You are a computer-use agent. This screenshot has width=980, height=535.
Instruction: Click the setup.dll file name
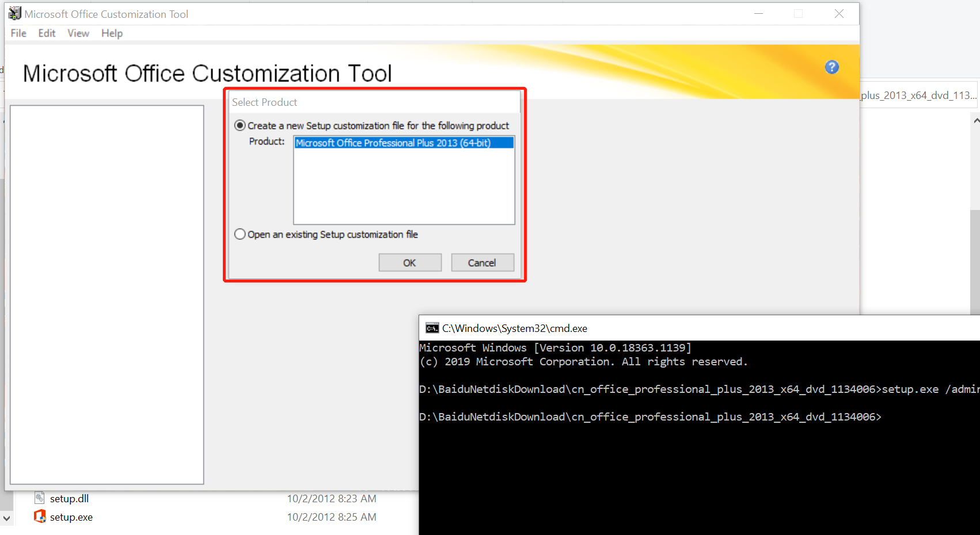pos(69,498)
